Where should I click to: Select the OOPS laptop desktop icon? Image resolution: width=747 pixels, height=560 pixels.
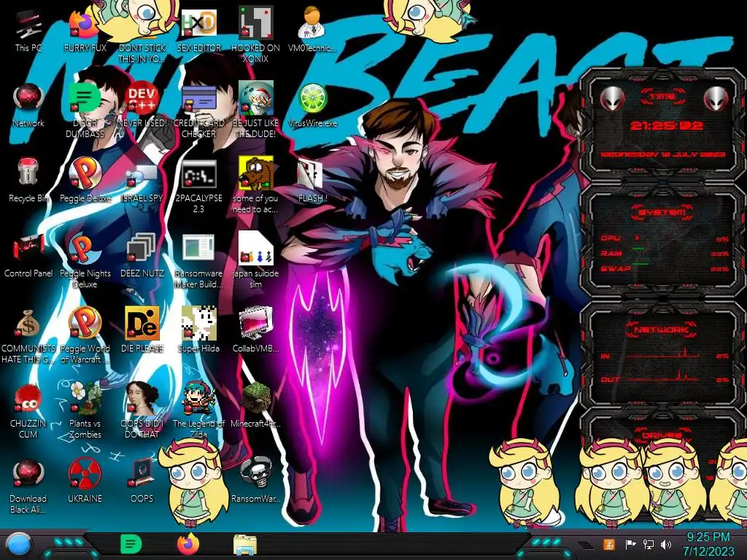[x=142, y=481]
